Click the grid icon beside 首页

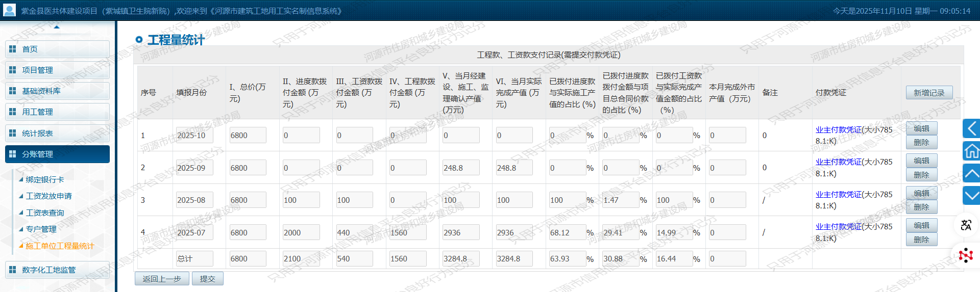pos(13,49)
